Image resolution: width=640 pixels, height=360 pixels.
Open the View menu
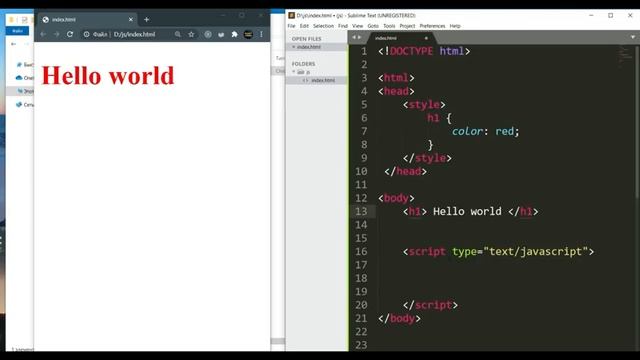(357, 26)
